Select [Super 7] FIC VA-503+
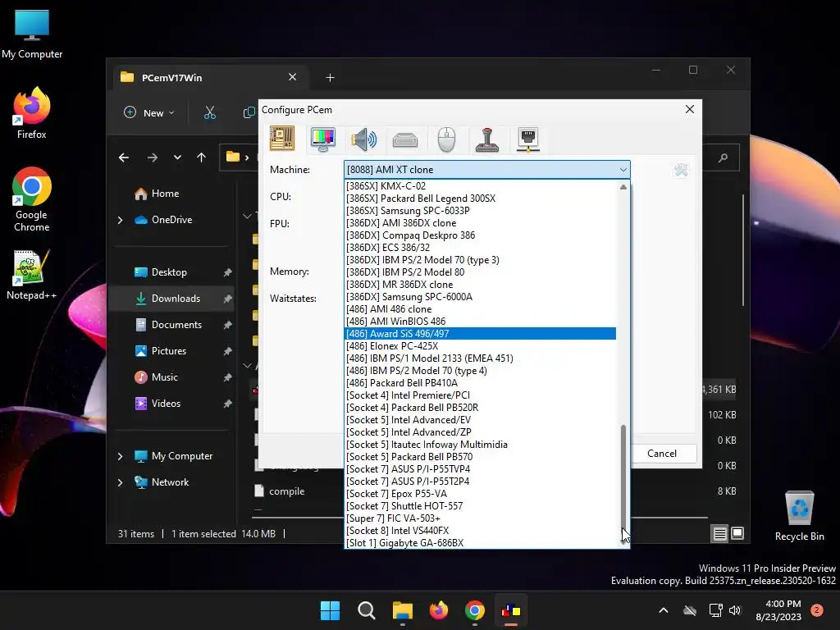Image resolution: width=840 pixels, height=630 pixels. click(480, 518)
